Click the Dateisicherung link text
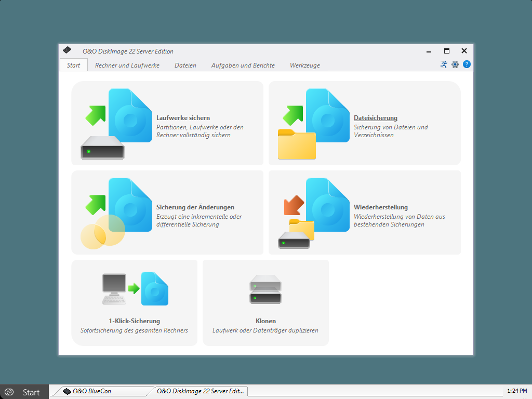532x399 pixels. click(376, 118)
